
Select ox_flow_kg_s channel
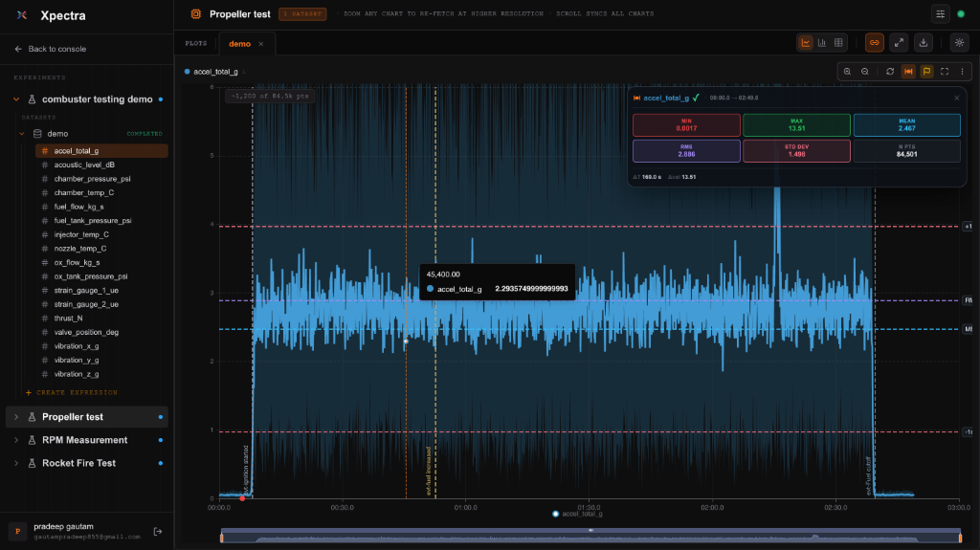pyautogui.click(x=101, y=262)
